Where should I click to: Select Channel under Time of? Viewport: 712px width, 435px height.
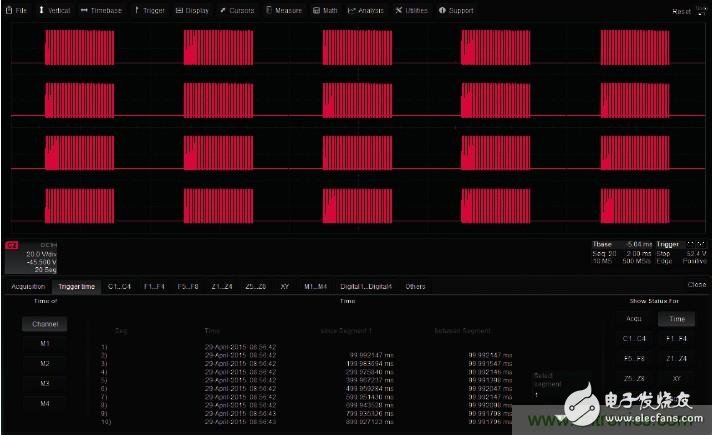click(x=45, y=324)
